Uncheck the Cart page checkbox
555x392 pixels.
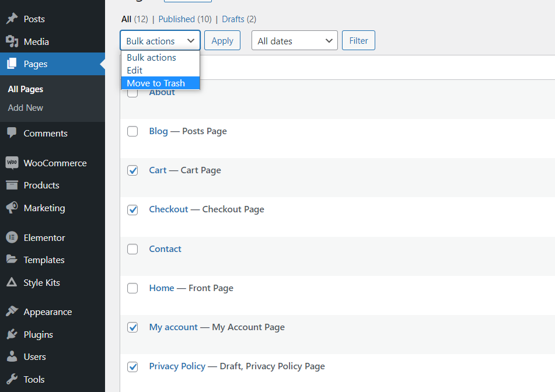(132, 170)
